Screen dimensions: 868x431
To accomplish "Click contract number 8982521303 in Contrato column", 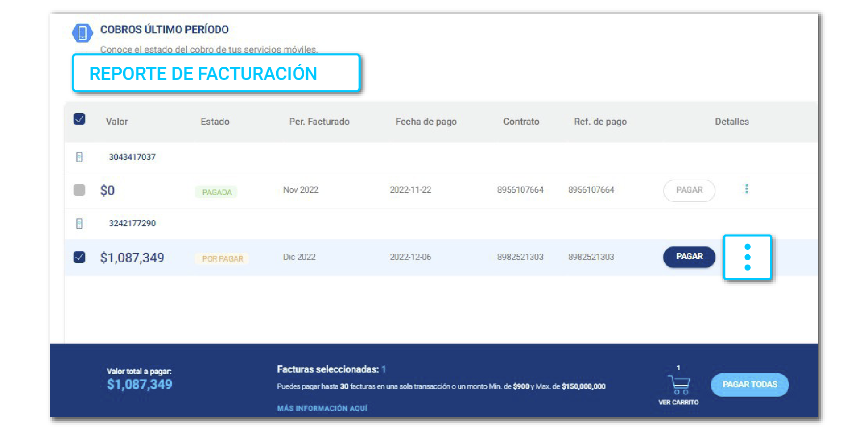I will [520, 257].
